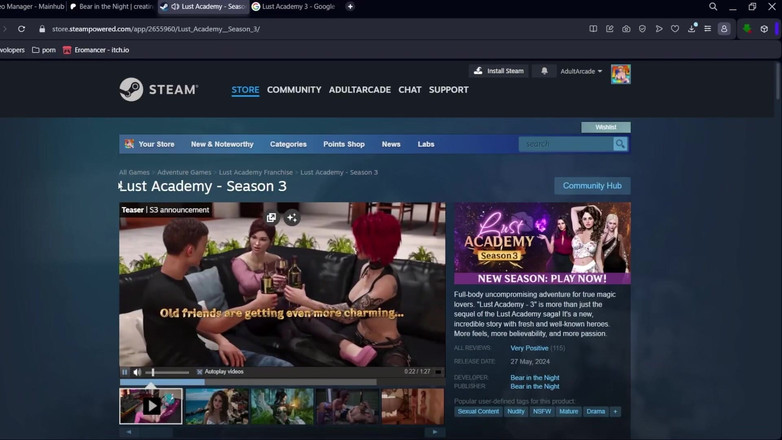Image resolution: width=782 pixels, height=440 pixels.
Task: Go to the COMMUNITY section
Action: point(294,90)
